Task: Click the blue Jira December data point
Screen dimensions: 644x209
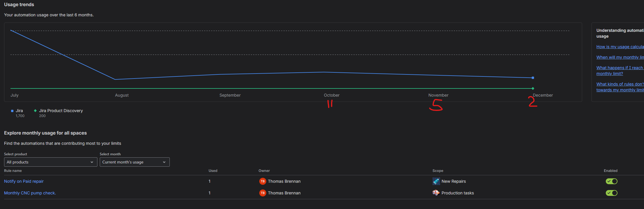Action: 533,78
